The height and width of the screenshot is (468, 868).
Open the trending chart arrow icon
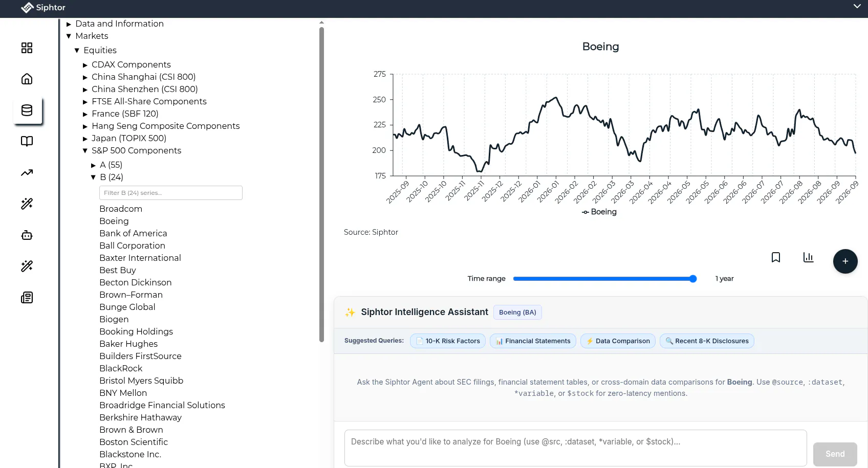point(27,173)
